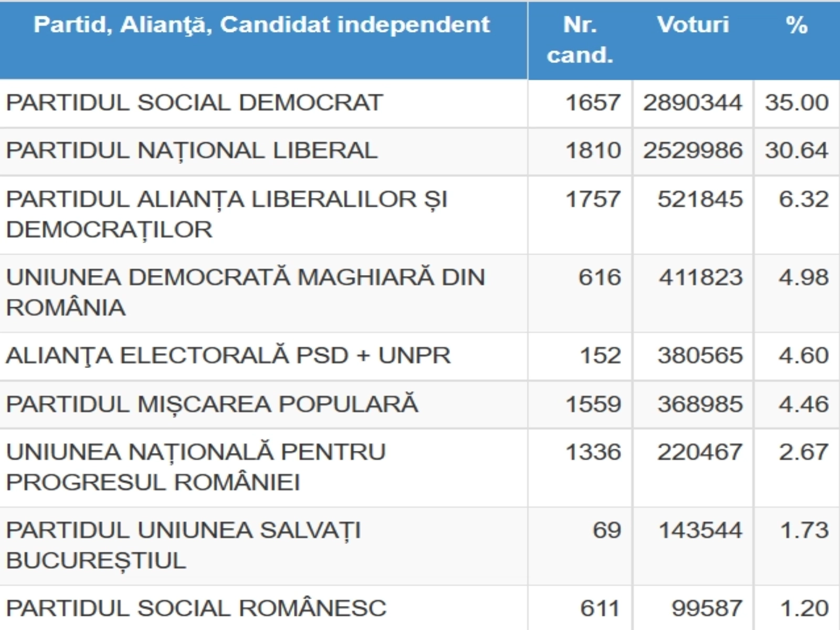The width and height of the screenshot is (840, 630).
Task: Click the 'Voturi' column header
Action: pyautogui.click(x=692, y=25)
